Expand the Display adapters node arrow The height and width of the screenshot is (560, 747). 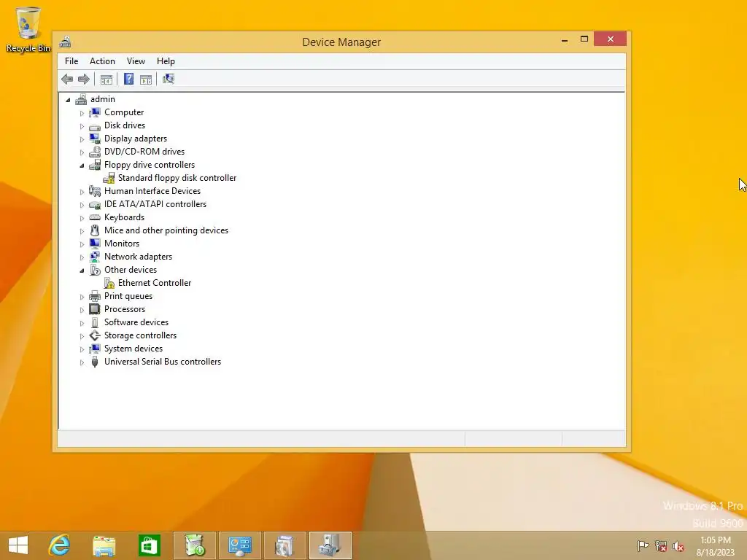pos(82,139)
